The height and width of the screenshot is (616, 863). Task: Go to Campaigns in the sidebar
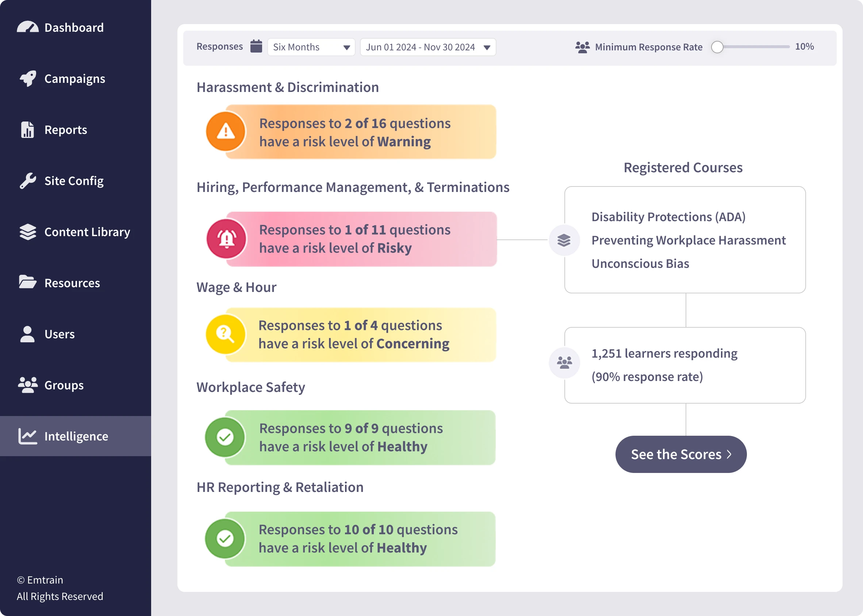74,78
